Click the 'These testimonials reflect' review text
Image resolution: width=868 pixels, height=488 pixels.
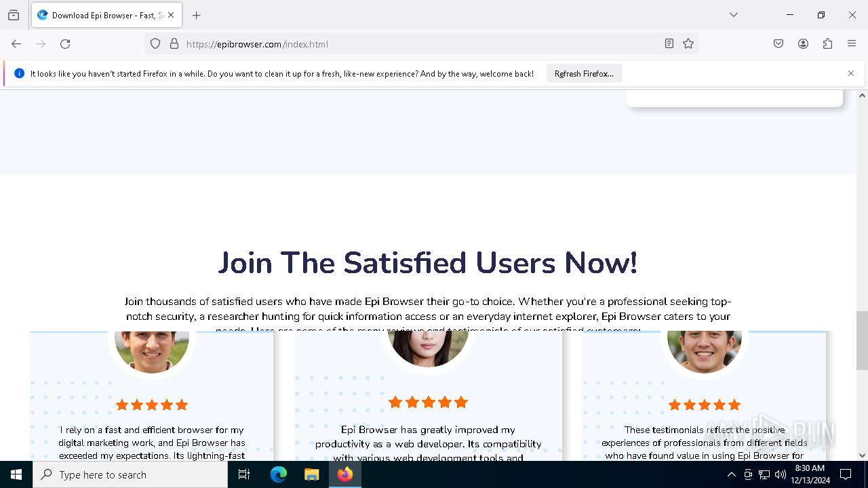pos(705,443)
